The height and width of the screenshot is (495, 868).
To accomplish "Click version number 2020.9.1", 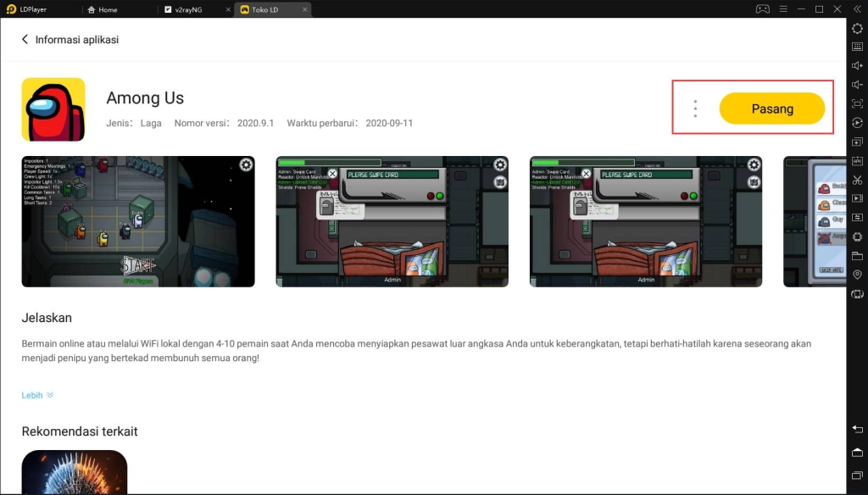I will [x=256, y=123].
